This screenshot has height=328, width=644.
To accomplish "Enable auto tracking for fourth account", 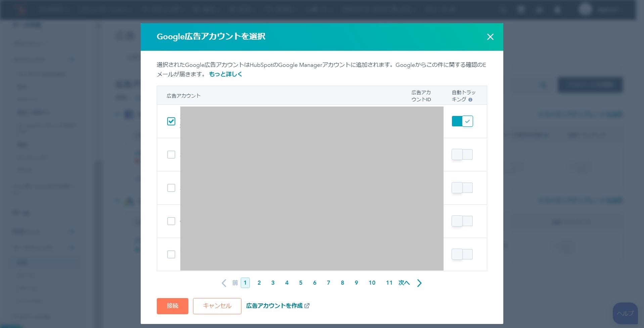I will (462, 221).
